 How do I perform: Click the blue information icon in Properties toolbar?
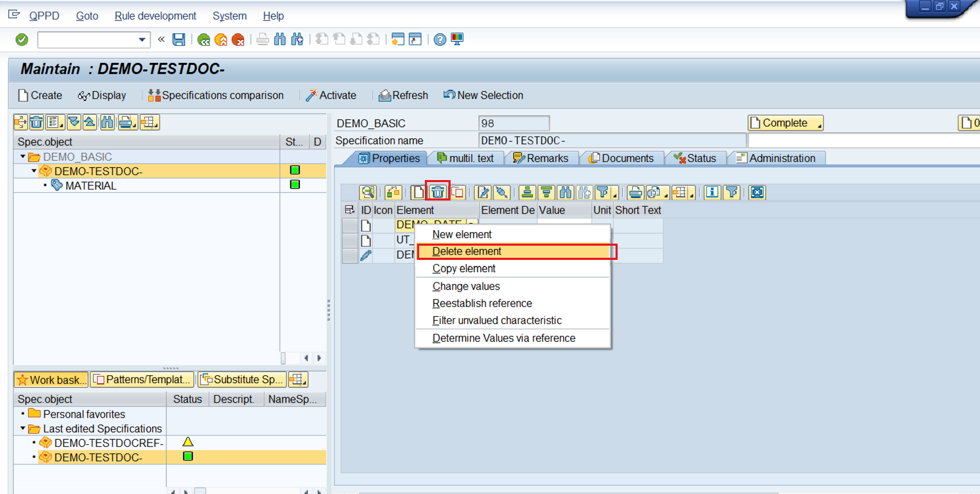pos(712,192)
